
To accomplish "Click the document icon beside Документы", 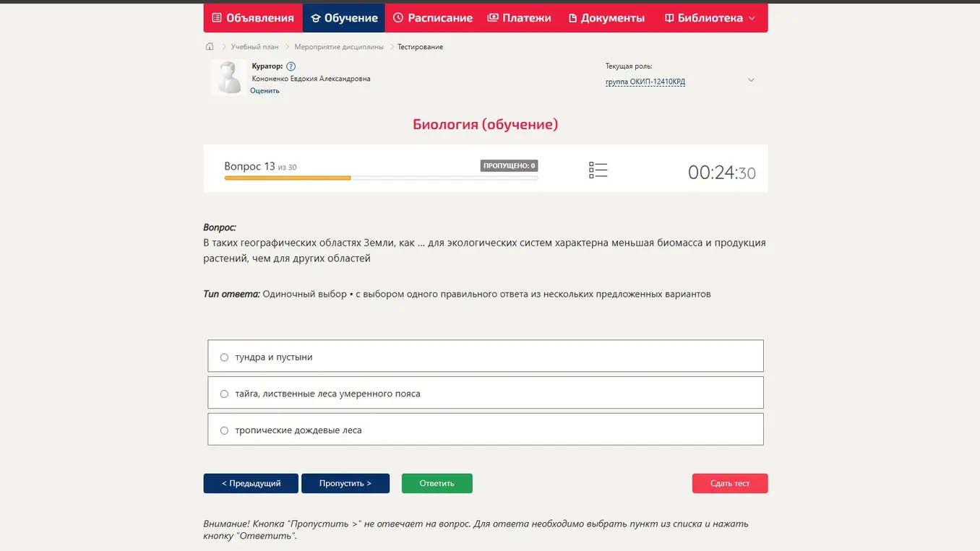I will 572,18.
